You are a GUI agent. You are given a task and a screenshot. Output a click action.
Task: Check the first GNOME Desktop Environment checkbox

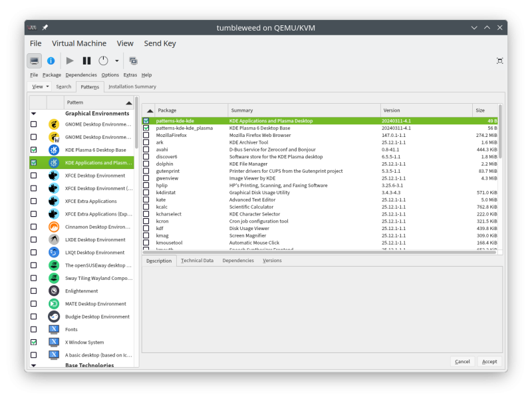tap(34, 124)
